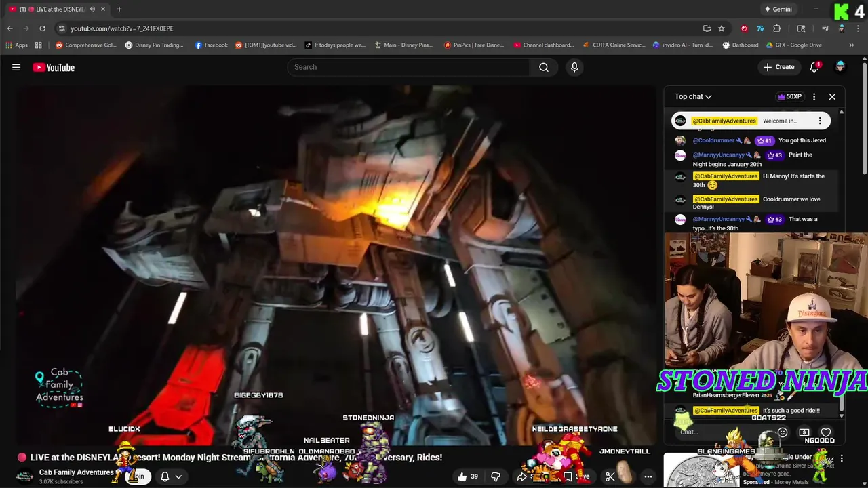Go back in browser history

pyautogui.click(x=9, y=28)
